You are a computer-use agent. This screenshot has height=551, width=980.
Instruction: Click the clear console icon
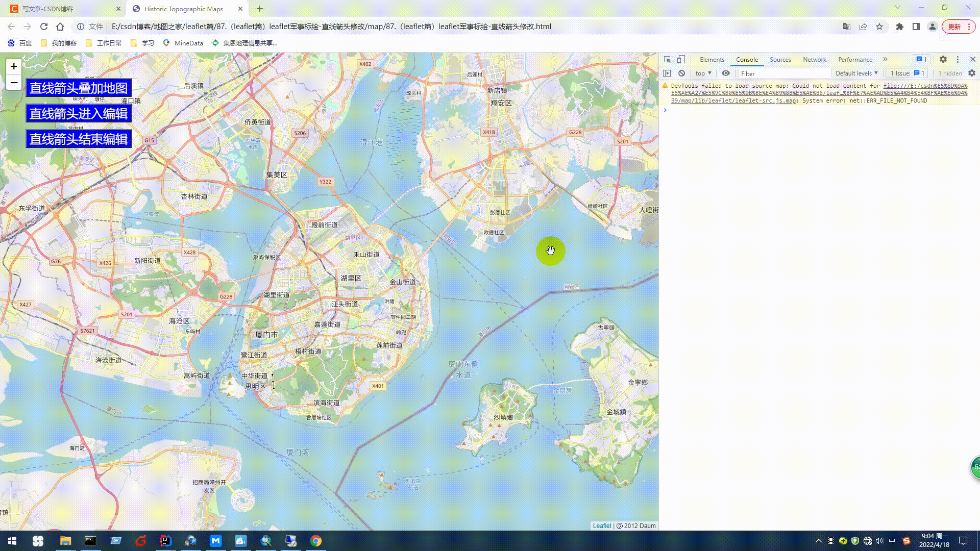(x=681, y=73)
